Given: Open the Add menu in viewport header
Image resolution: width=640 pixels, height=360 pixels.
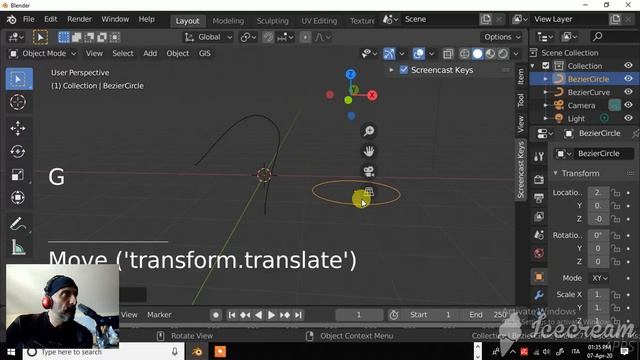Looking at the screenshot, I should coord(150,53).
